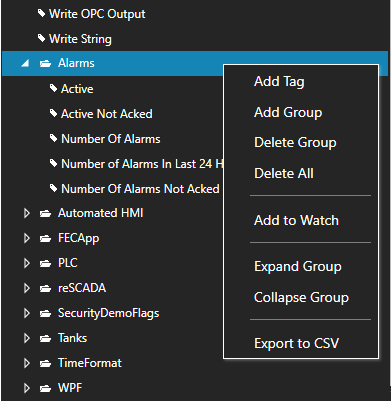This screenshot has width=391, height=401.
Task: Click the WPF folder icon
Action: point(45,388)
